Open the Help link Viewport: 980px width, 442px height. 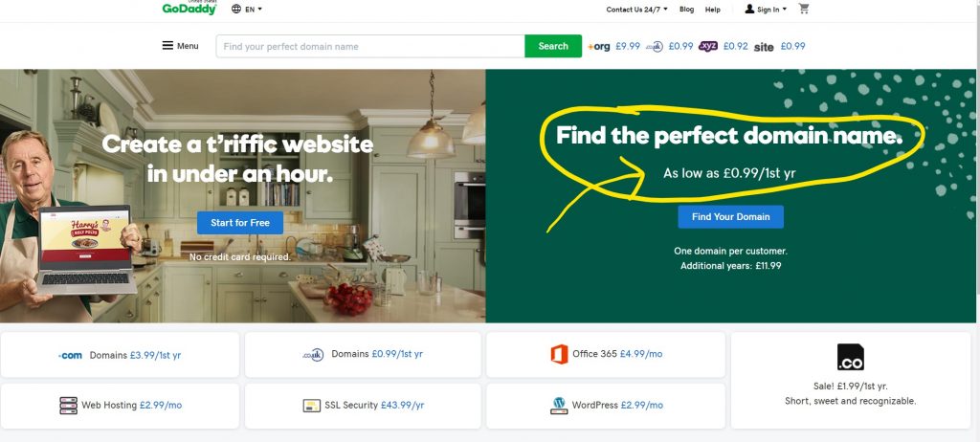click(712, 10)
